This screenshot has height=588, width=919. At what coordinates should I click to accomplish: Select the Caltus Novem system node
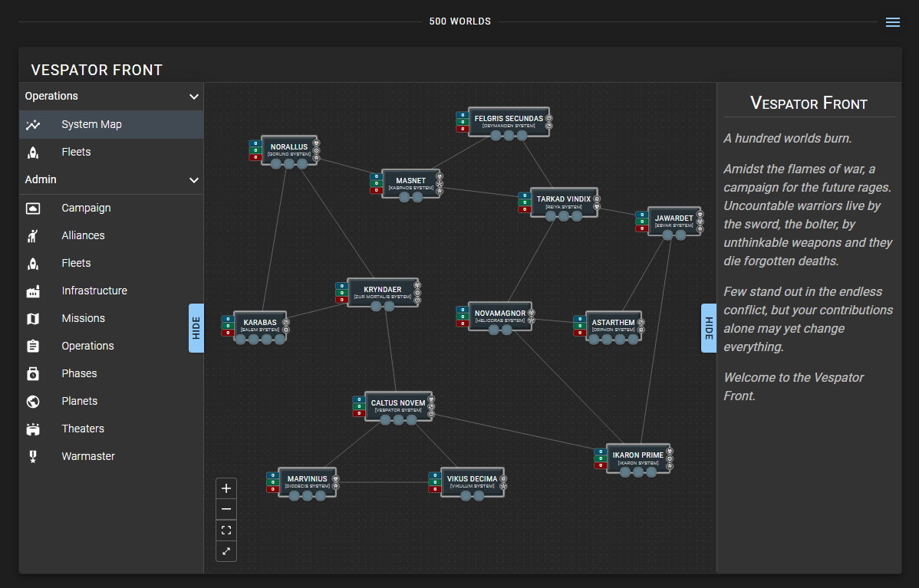pyautogui.click(x=398, y=403)
